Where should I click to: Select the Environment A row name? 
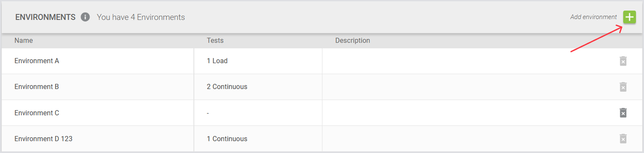tap(36, 61)
